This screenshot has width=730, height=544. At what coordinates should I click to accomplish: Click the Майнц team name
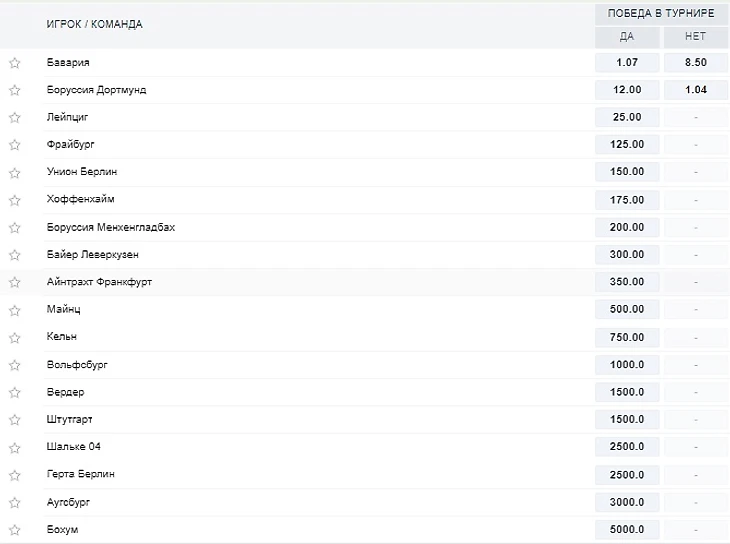[63, 309]
